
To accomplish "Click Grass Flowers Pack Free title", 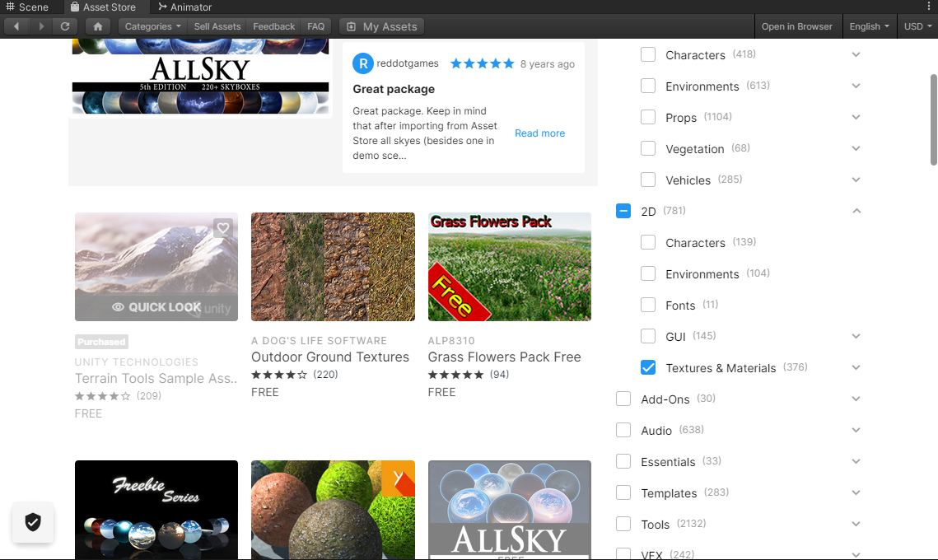I will (x=504, y=357).
